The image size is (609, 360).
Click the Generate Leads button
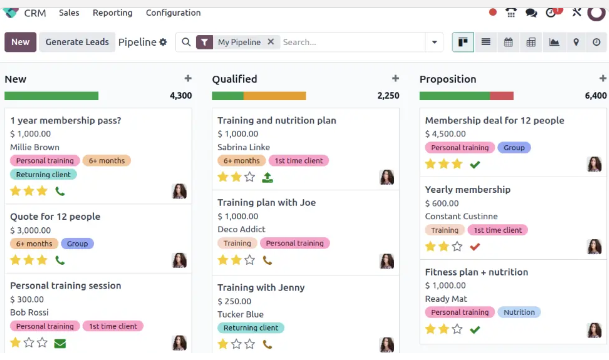(77, 42)
